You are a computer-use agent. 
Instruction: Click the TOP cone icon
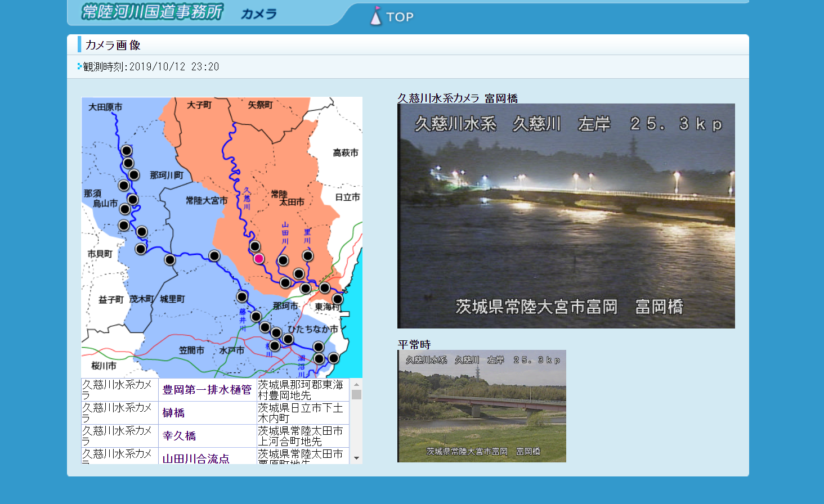tap(376, 16)
